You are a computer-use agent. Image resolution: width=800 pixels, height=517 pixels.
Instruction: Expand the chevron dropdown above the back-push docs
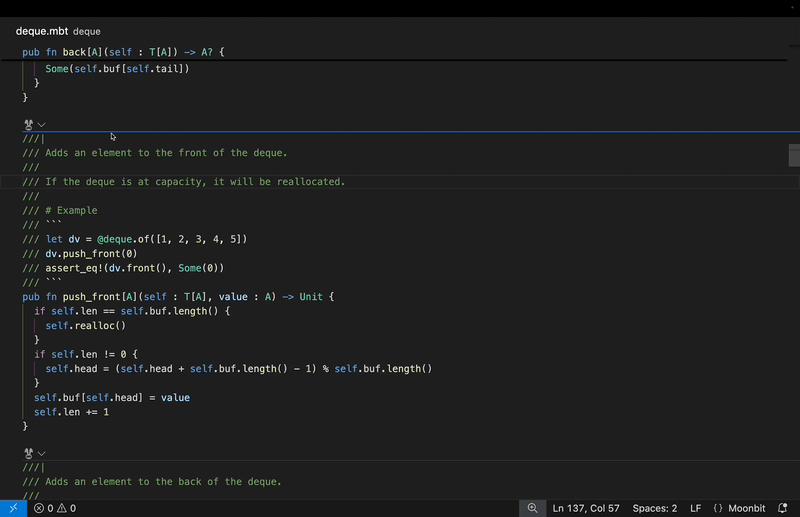[x=42, y=453]
